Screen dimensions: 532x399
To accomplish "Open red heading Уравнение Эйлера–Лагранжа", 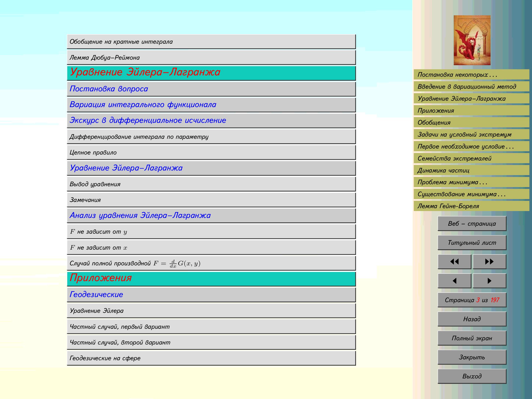I will click(x=145, y=72).
